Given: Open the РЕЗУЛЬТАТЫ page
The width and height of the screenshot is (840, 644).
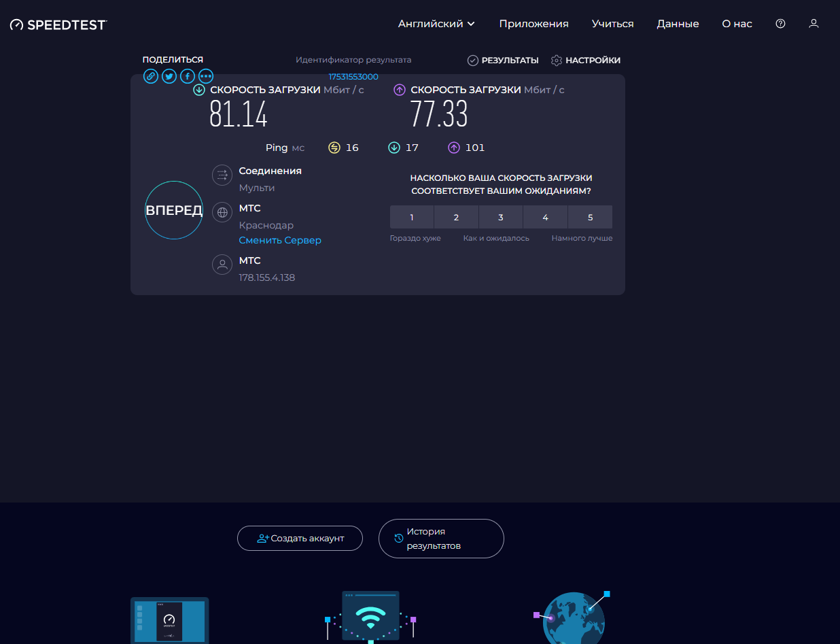Looking at the screenshot, I should coord(503,61).
